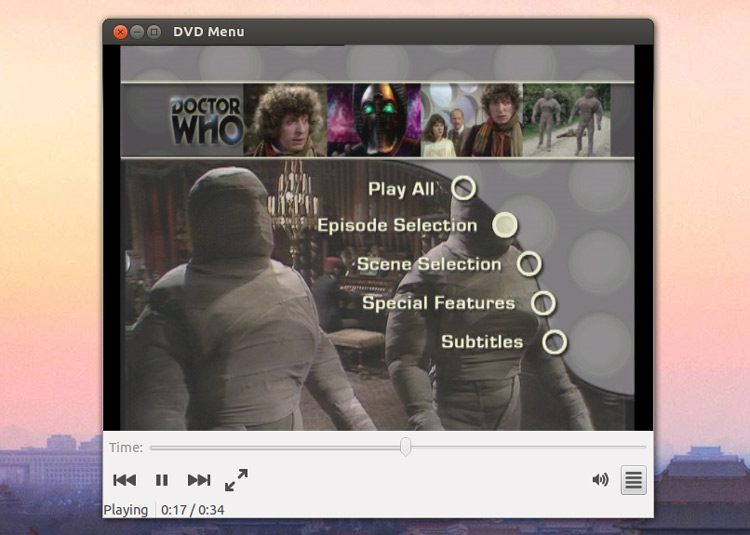This screenshot has width=750, height=535.
Task: Go to the previous chapter
Action: coord(124,480)
